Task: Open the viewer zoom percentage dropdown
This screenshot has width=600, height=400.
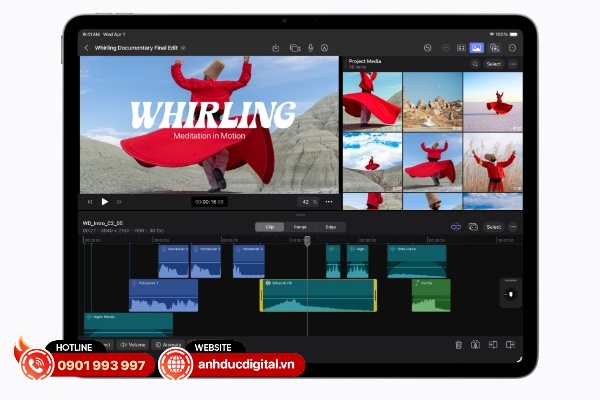Action: point(306,201)
